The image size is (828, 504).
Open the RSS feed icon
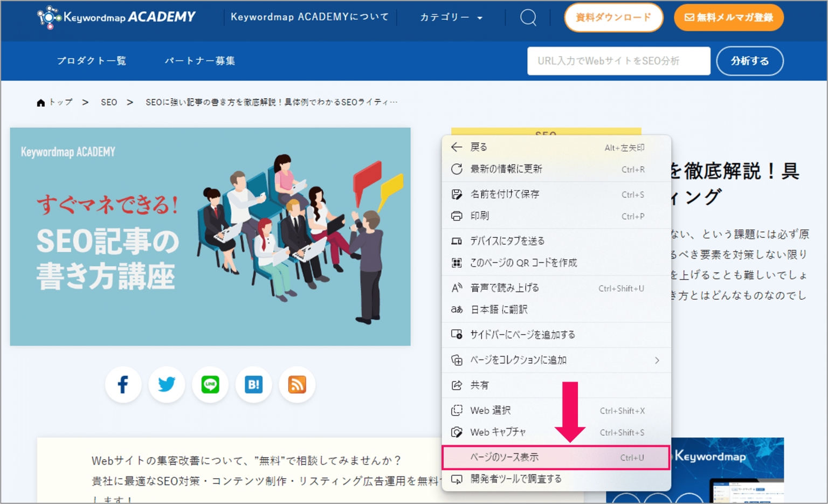click(x=297, y=384)
